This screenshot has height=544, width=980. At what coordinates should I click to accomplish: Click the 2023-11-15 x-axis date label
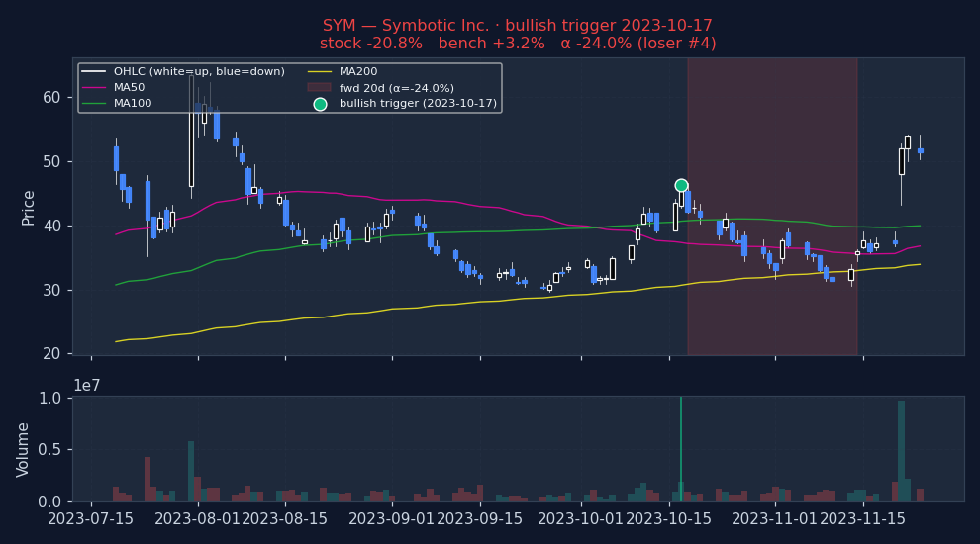(x=862, y=519)
